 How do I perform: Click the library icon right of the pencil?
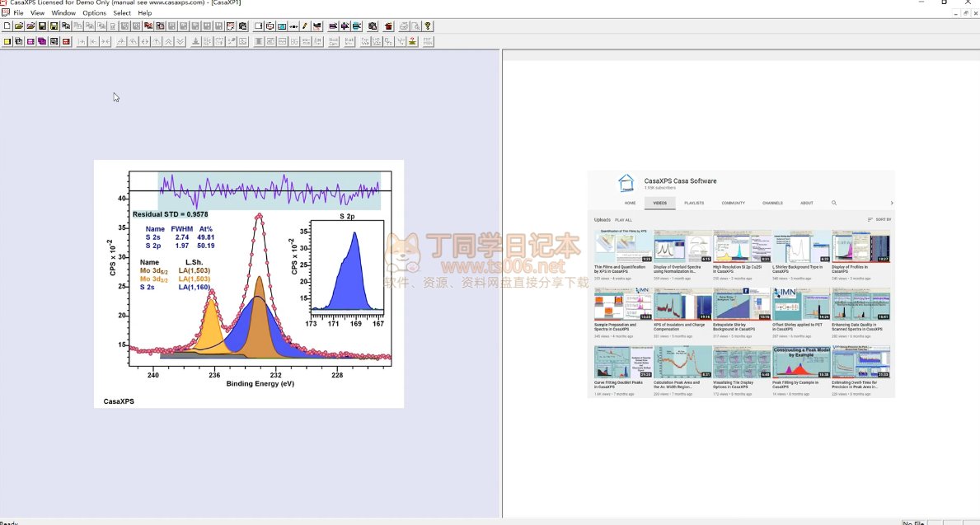[317, 26]
